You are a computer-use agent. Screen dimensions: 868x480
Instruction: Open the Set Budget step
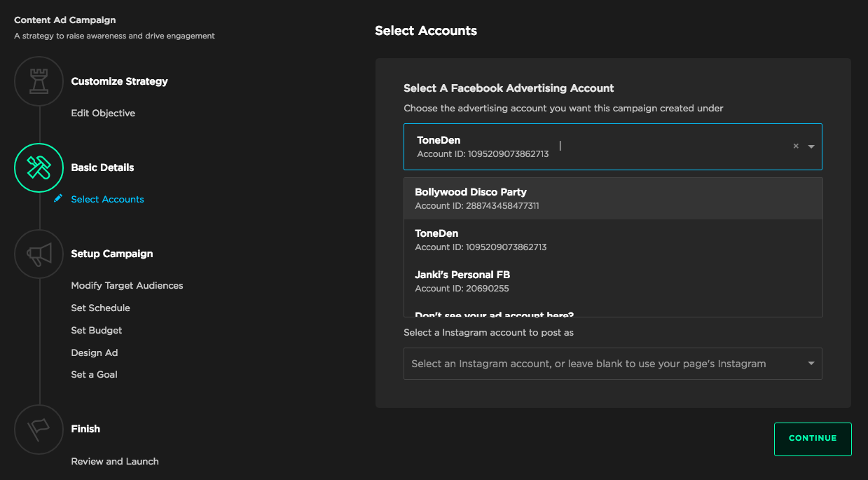coord(97,330)
